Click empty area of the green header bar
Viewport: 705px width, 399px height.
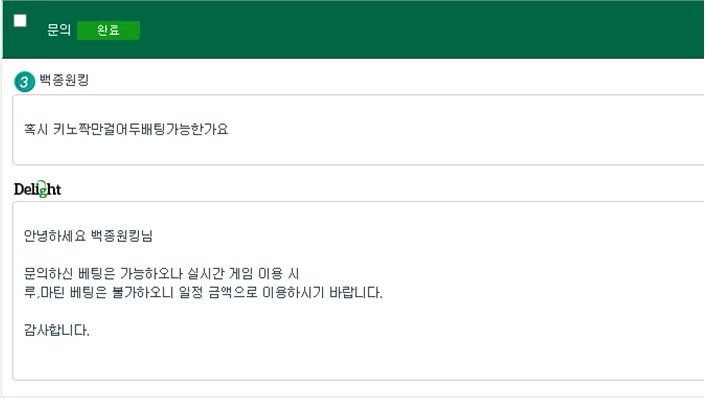tap(405, 30)
